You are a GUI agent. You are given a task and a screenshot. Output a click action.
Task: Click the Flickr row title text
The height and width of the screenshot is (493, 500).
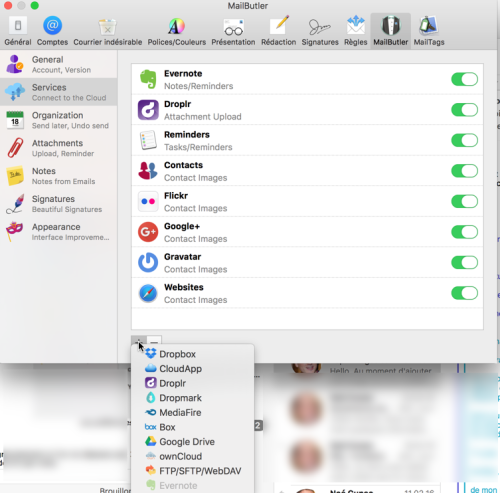pyautogui.click(x=176, y=196)
